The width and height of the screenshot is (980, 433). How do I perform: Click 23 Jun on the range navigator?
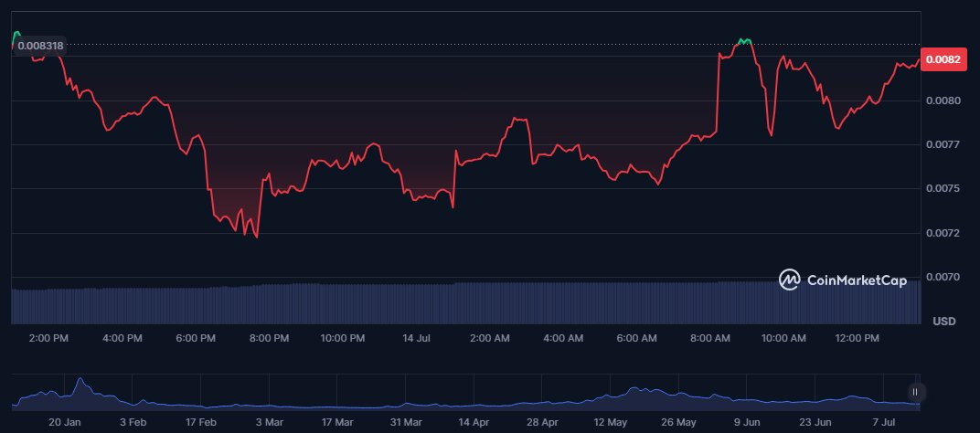pos(815,422)
